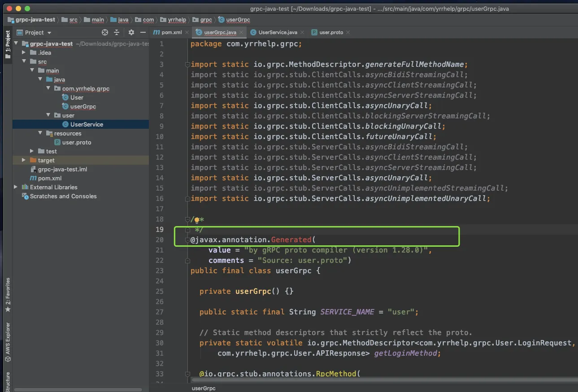The height and width of the screenshot is (392, 578).
Task: Hide the Project panel with minus icon
Action: (x=143, y=32)
